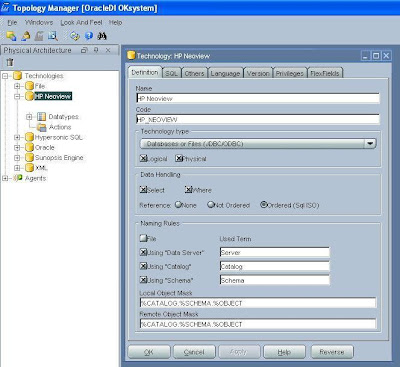
Task: Expand the XML technology node
Action: (17, 168)
